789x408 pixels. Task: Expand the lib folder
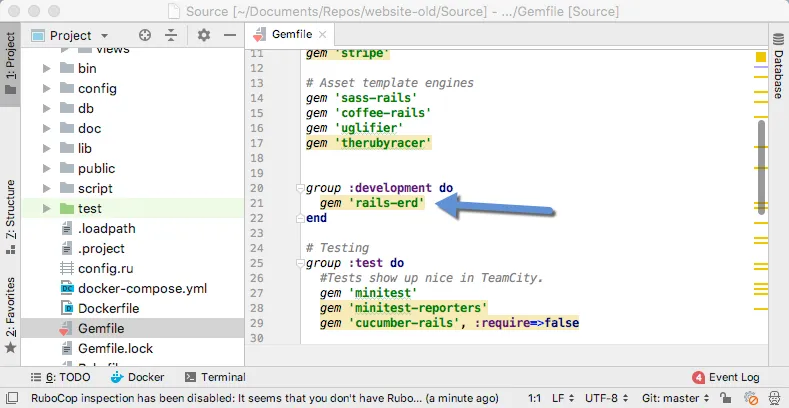47,148
